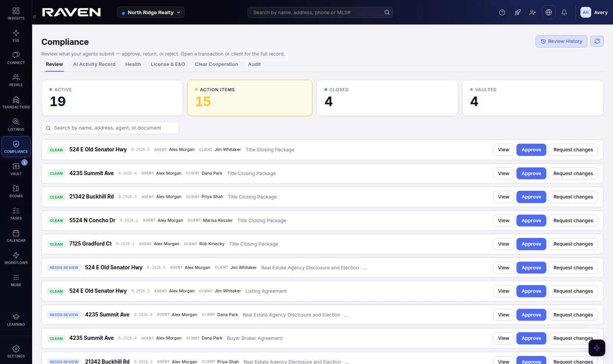Open Workflows from the sidebar
Viewport: 613px width, 364px height.
(x=16, y=257)
